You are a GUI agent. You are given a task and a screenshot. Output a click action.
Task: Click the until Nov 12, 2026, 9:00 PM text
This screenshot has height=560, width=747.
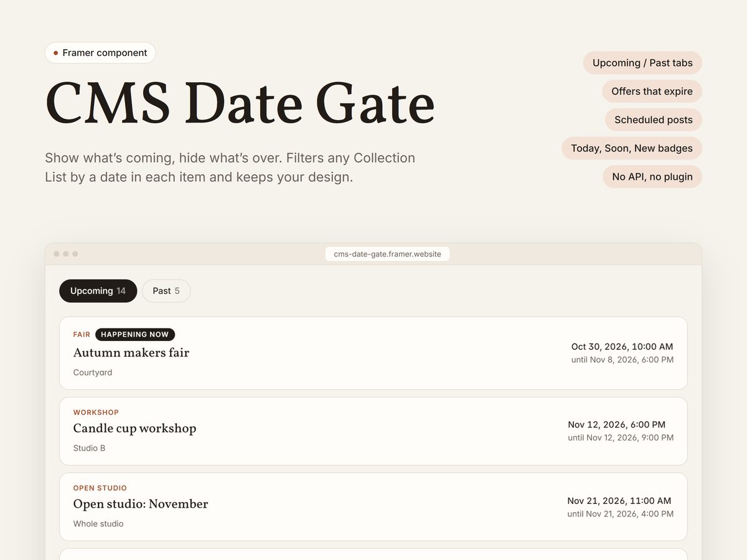[x=621, y=437]
